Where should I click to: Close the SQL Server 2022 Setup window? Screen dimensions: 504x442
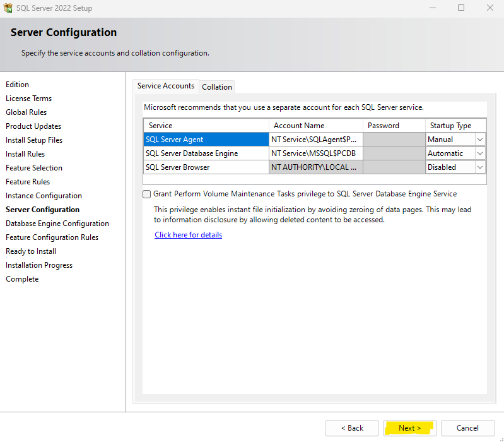490,8
